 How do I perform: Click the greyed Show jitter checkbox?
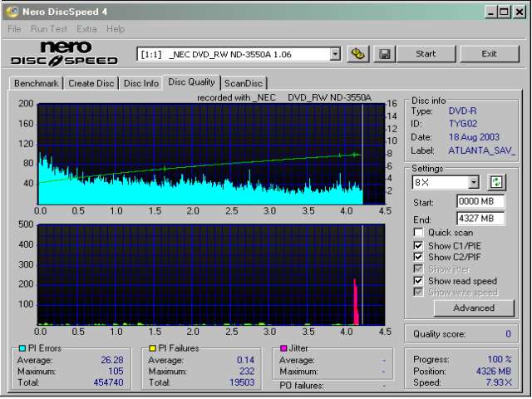(418, 268)
